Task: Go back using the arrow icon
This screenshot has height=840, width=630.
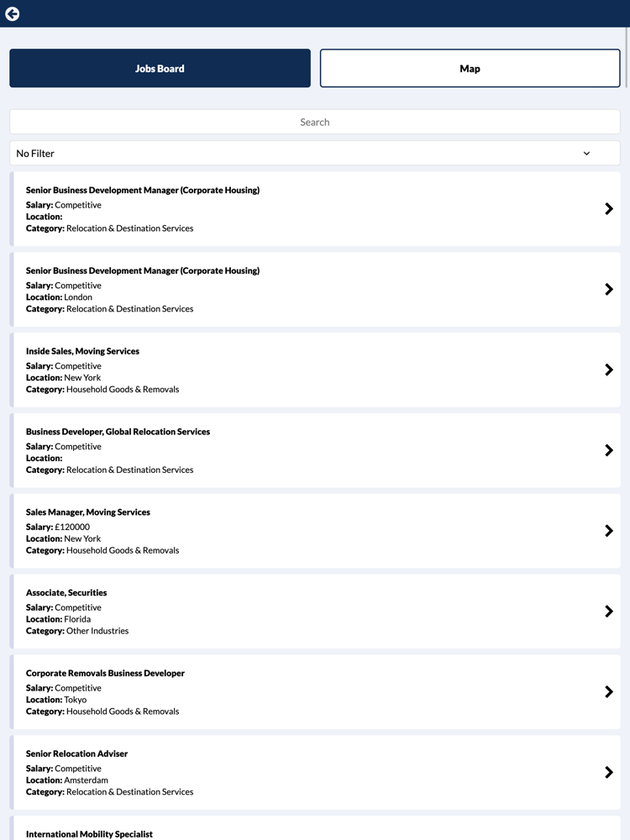Action: tap(13, 14)
